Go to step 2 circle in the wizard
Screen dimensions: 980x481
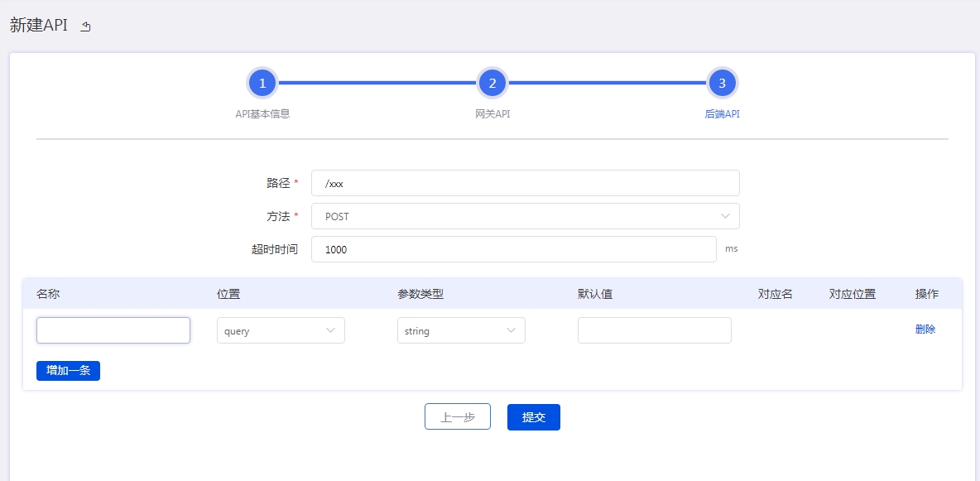(x=492, y=83)
